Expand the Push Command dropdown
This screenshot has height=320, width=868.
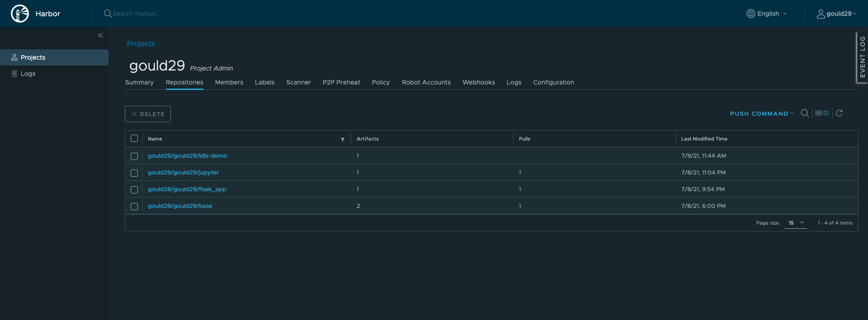pyautogui.click(x=762, y=114)
